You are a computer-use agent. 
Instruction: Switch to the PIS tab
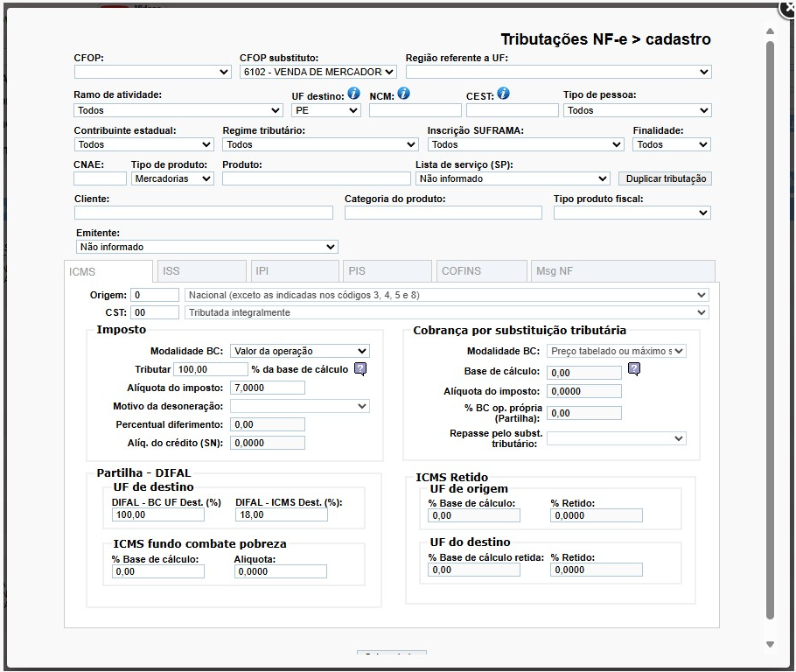point(388,270)
